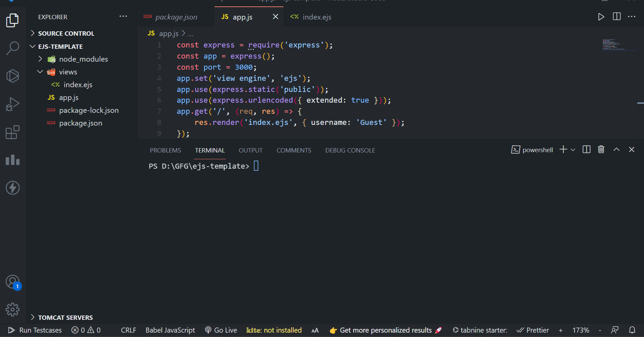Expand the Tomcat Servers section
Screen dimensions: 644x337
(81, 317)
